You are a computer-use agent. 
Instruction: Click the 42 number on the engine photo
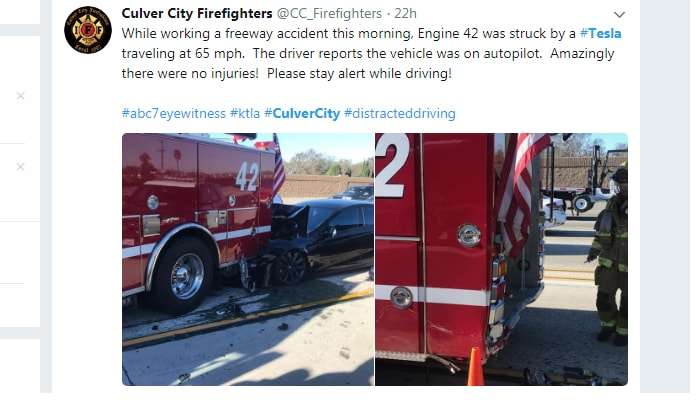coord(247,176)
